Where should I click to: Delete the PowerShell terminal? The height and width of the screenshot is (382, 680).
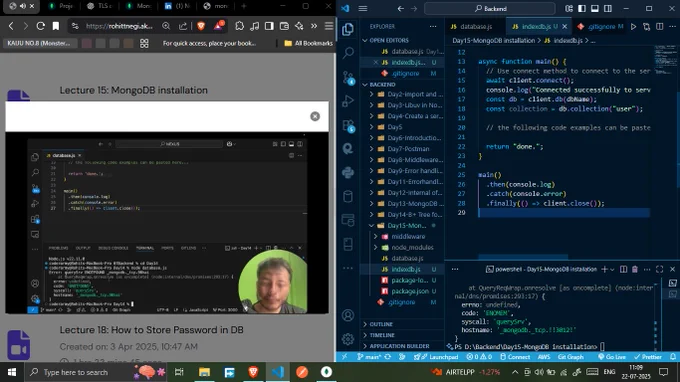[635, 269]
